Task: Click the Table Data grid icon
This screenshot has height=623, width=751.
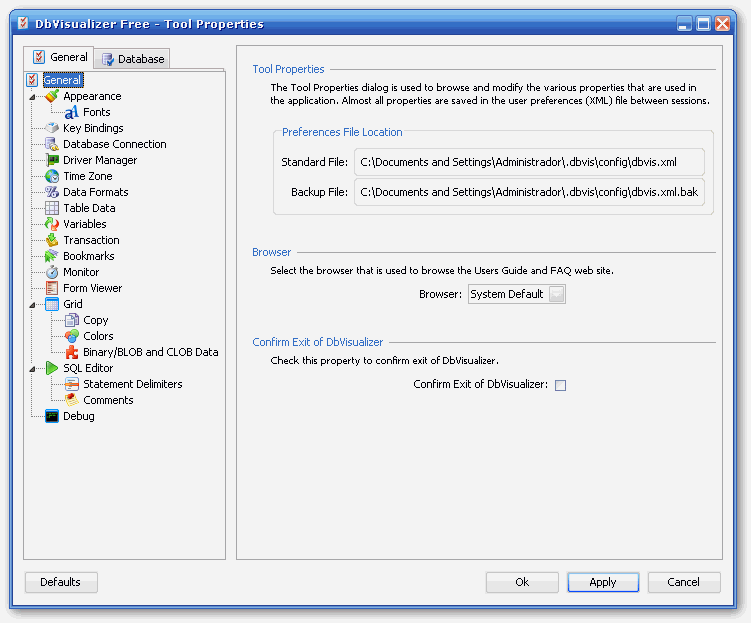Action: [52, 208]
